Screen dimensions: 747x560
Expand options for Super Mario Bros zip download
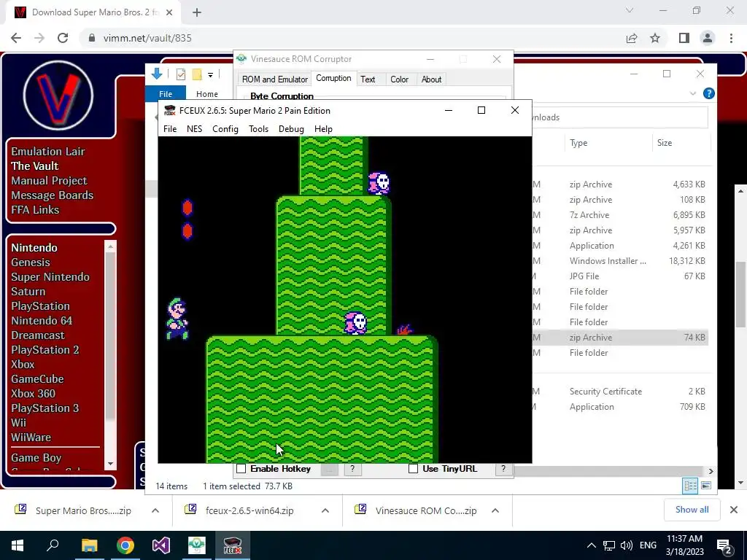click(x=155, y=510)
